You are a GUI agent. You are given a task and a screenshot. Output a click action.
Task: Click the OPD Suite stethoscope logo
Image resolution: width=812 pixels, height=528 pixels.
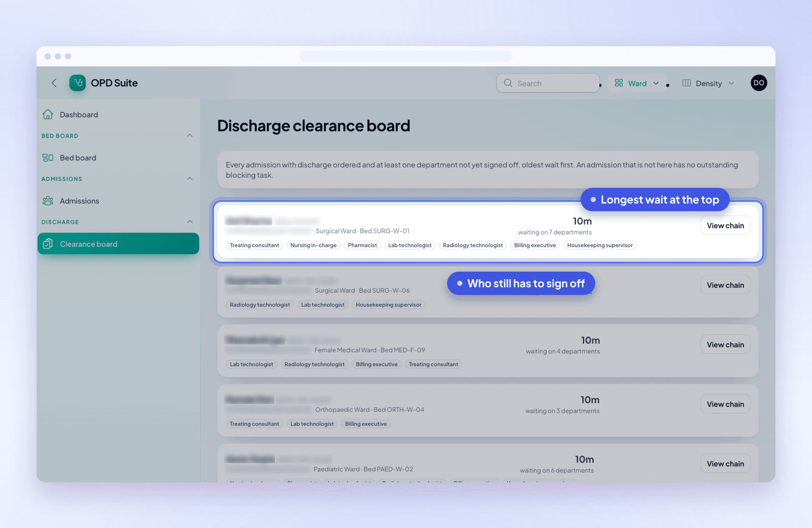tap(78, 83)
